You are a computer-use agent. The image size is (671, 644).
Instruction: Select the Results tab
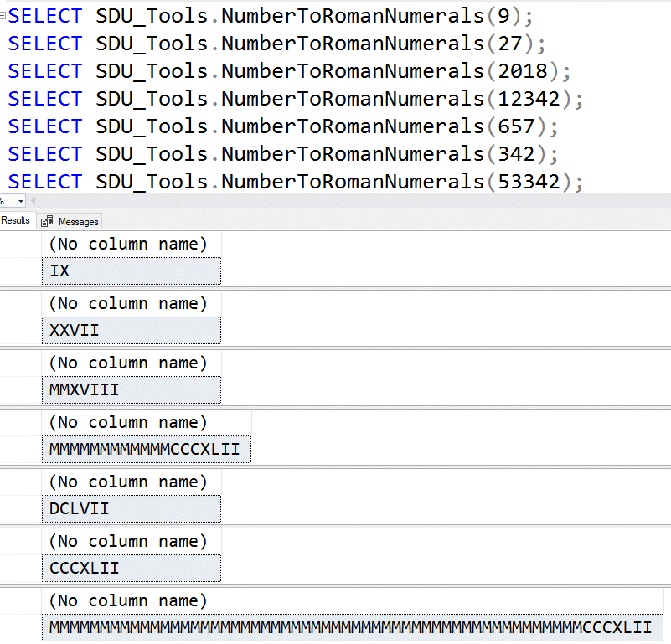pyautogui.click(x=15, y=220)
